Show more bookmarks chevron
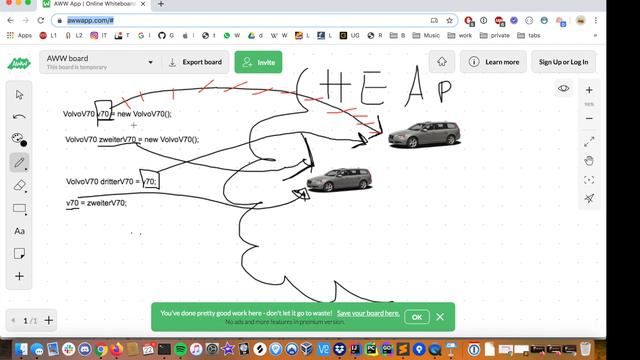The width and height of the screenshot is (640, 360). tap(596, 36)
